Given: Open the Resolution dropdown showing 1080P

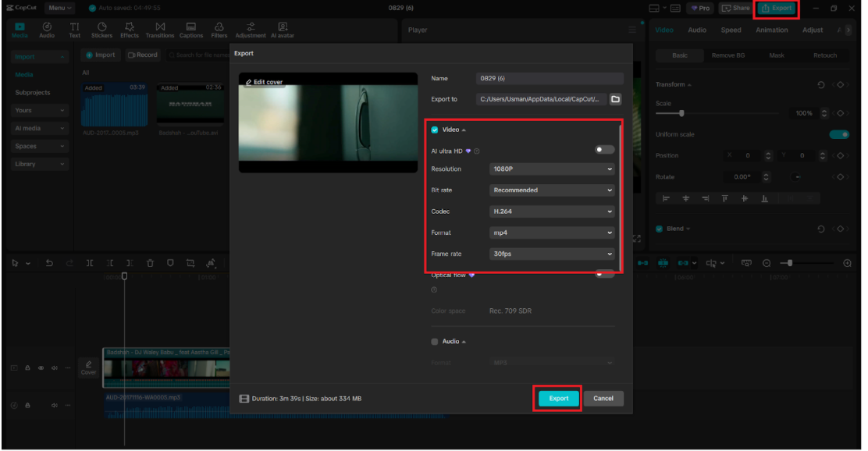Looking at the screenshot, I should (x=553, y=169).
